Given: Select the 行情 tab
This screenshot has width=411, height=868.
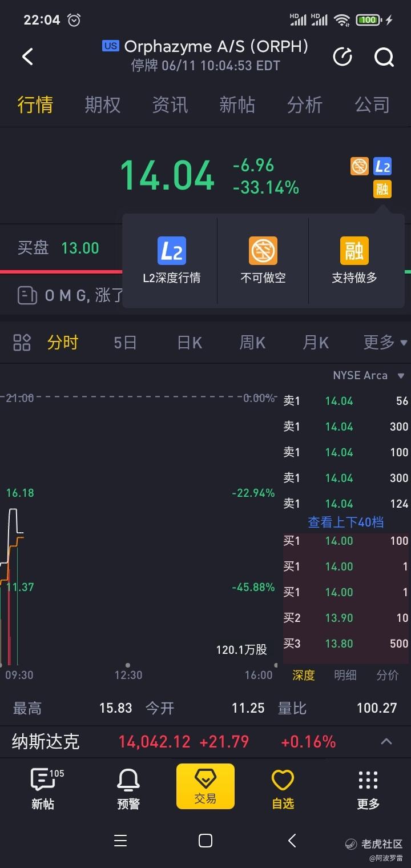Looking at the screenshot, I should coord(35,105).
